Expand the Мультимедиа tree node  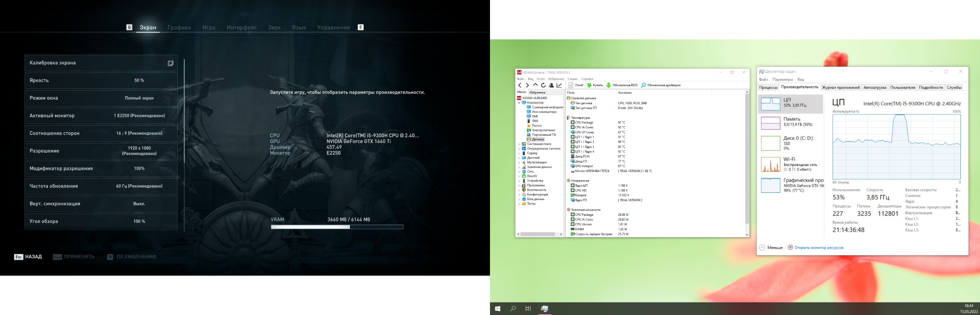(519, 162)
